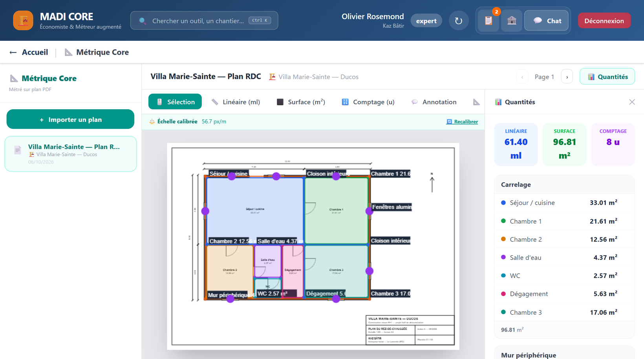Click the SURFACE 96.81 m² summary card

click(564, 144)
